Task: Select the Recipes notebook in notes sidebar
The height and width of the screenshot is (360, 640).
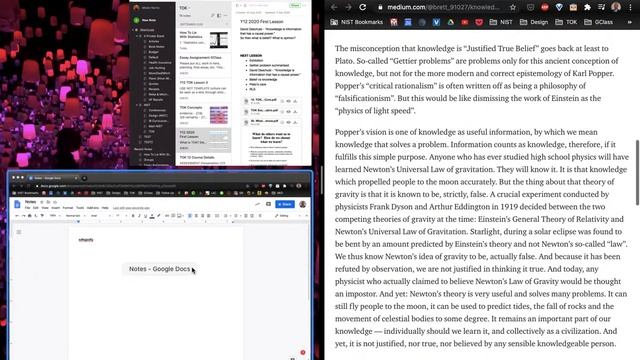Action: click(154, 89)
